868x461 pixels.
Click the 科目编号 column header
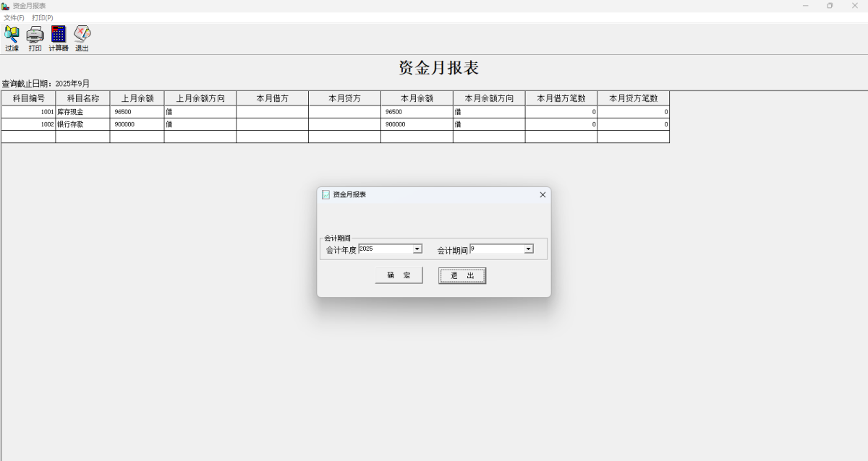click(28, 98)
